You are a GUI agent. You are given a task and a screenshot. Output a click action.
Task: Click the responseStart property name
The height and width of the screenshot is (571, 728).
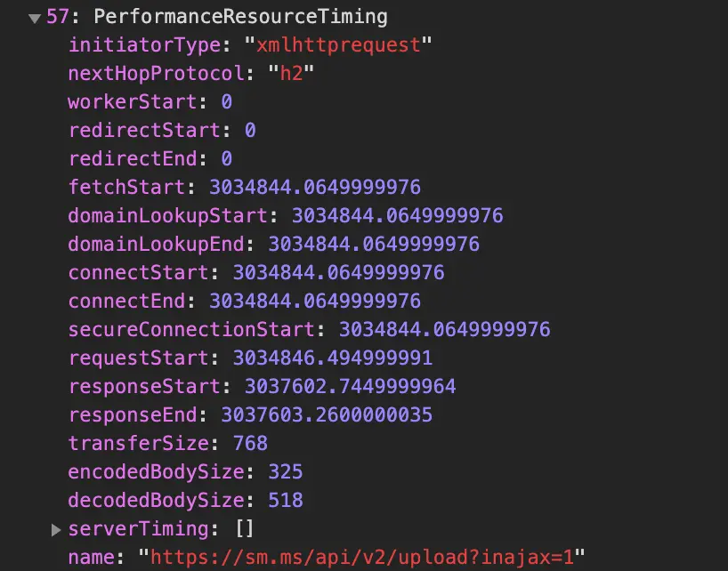(x=144, y=386)
